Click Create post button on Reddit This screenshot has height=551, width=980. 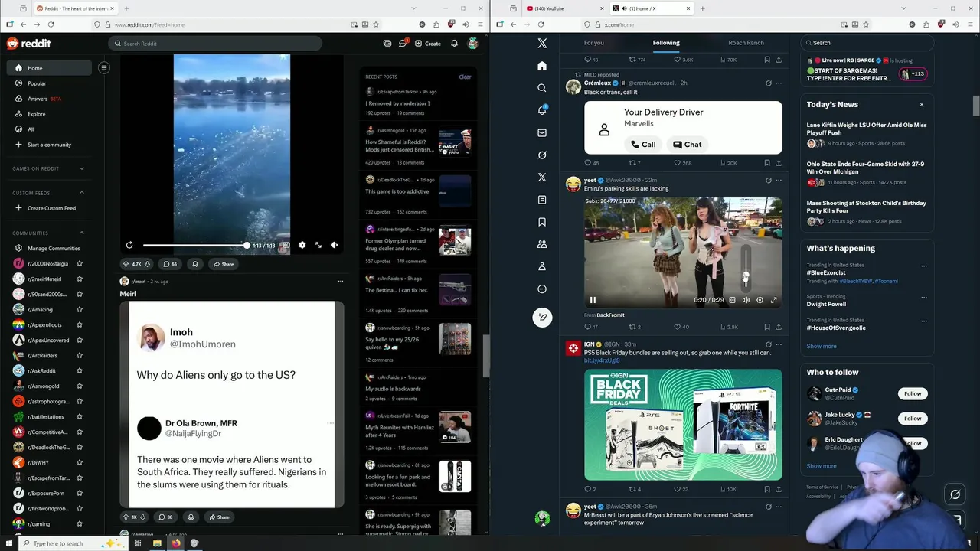click(x=428, y=44)
